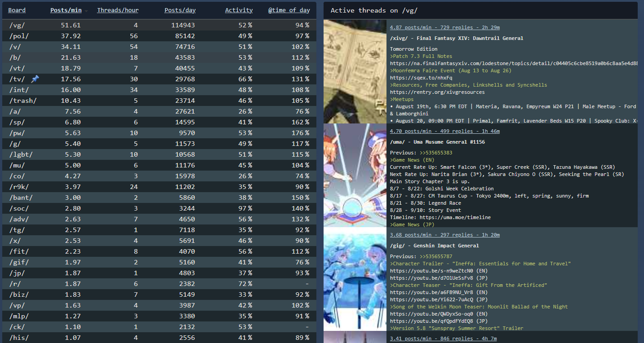644x343 pixels.
Task: Sort by Activity column header
Action: coord(239,10)
